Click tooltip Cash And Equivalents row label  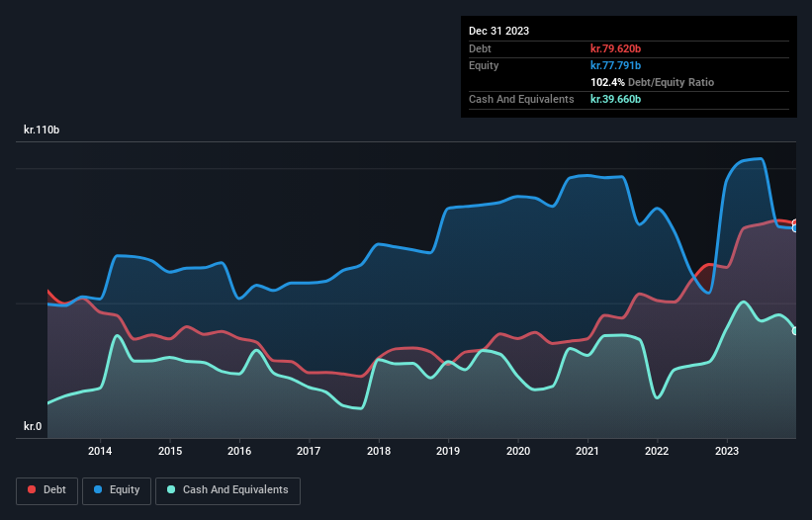coord(521,99)
